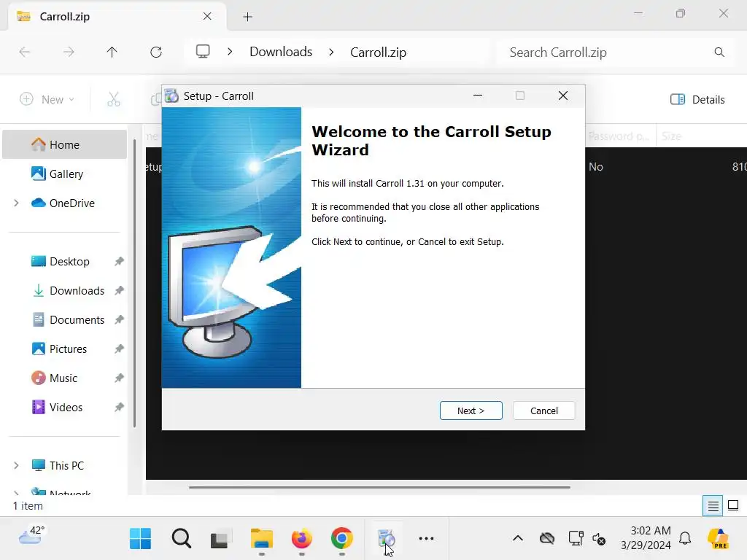Open Home in the navigation pane

(x=64, y=145)
